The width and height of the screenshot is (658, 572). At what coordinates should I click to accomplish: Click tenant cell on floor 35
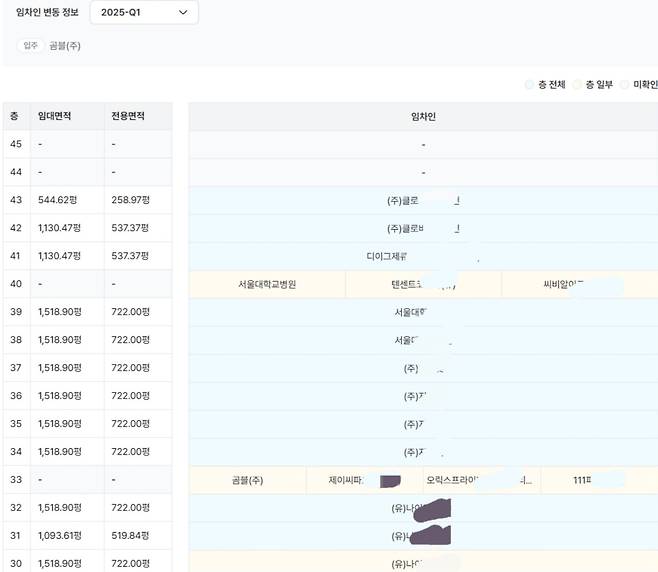(423, 424)
